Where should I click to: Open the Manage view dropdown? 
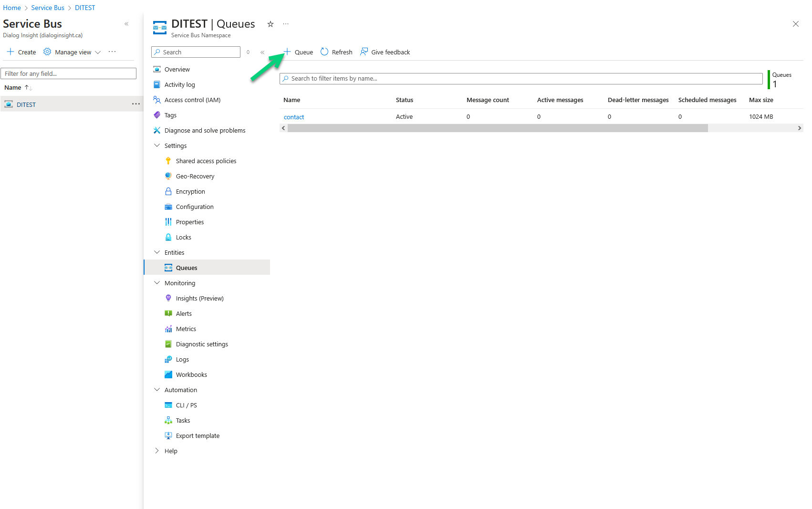tap(72, 52)
